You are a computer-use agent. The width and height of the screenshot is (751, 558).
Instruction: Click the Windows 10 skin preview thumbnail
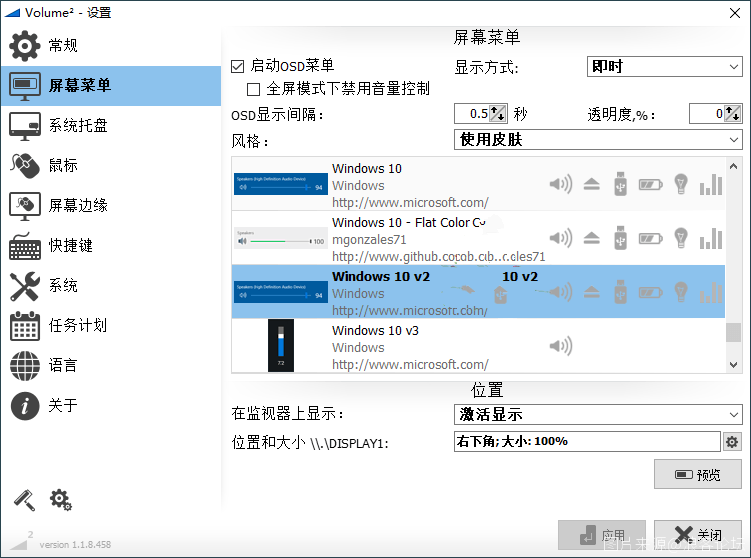(x=281, y=184)
